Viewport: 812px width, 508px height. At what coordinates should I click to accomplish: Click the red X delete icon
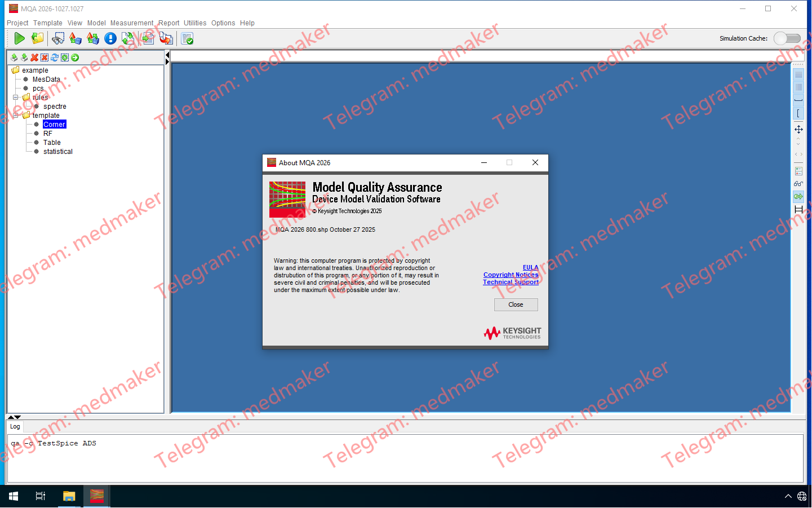34,58
